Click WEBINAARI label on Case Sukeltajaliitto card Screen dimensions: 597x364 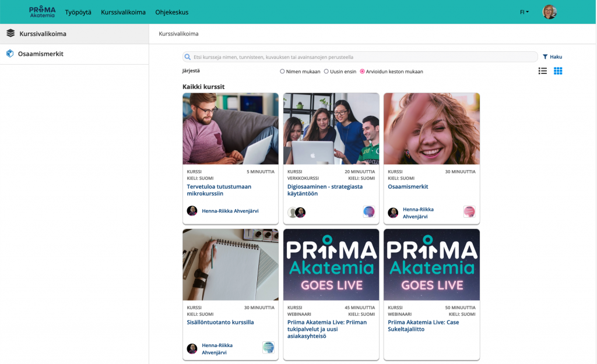click(399, 314)
